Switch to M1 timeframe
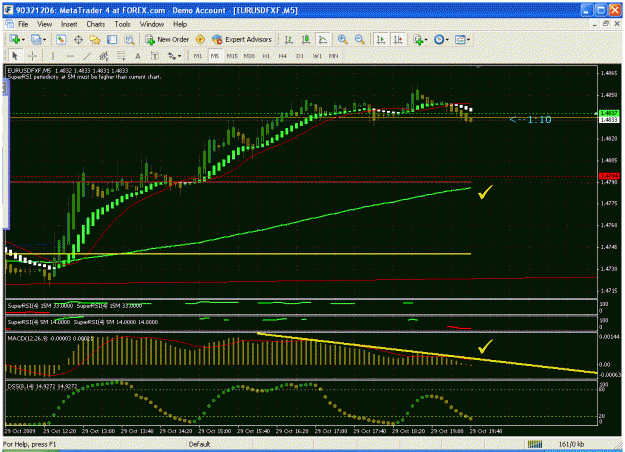 click(198, 56)
